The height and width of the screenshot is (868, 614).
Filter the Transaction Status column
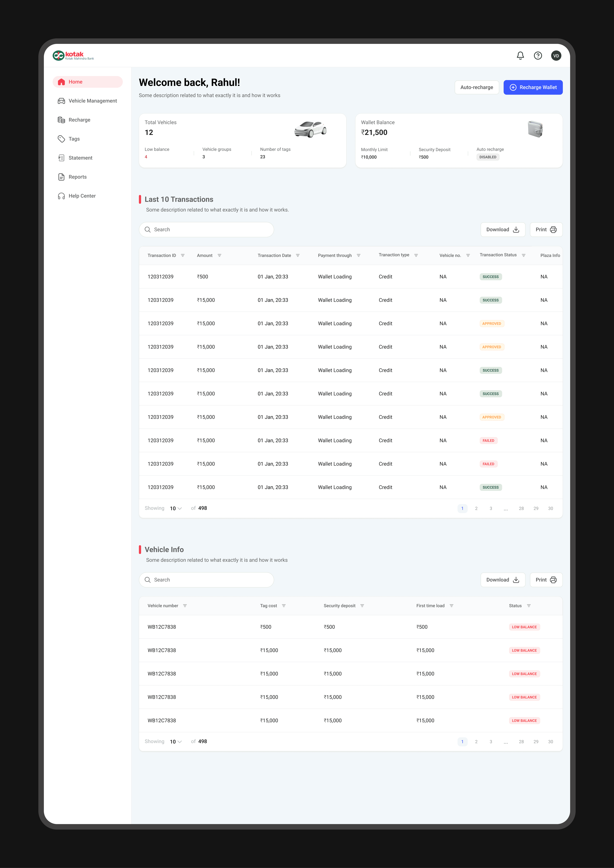(524, 255)
